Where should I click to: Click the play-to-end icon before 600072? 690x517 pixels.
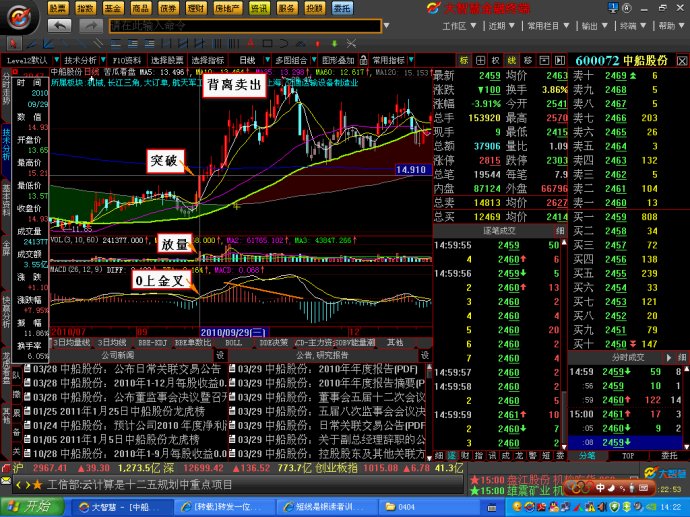tap(559, 60)
